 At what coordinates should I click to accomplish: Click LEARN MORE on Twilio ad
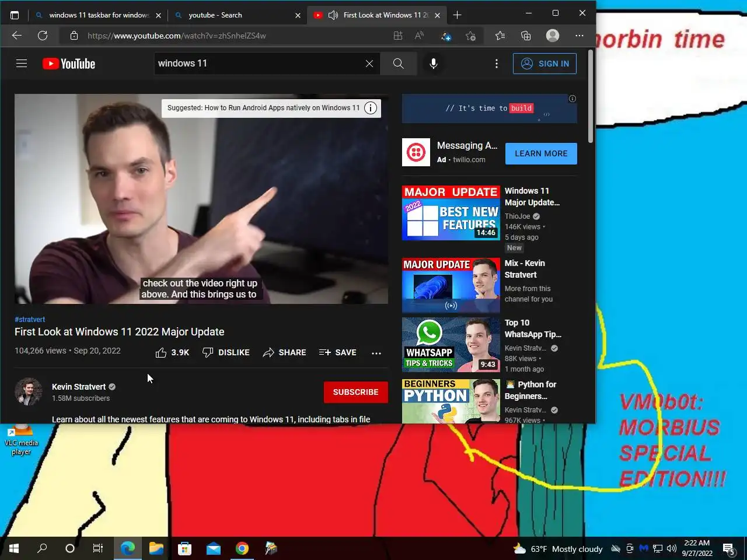541,153
